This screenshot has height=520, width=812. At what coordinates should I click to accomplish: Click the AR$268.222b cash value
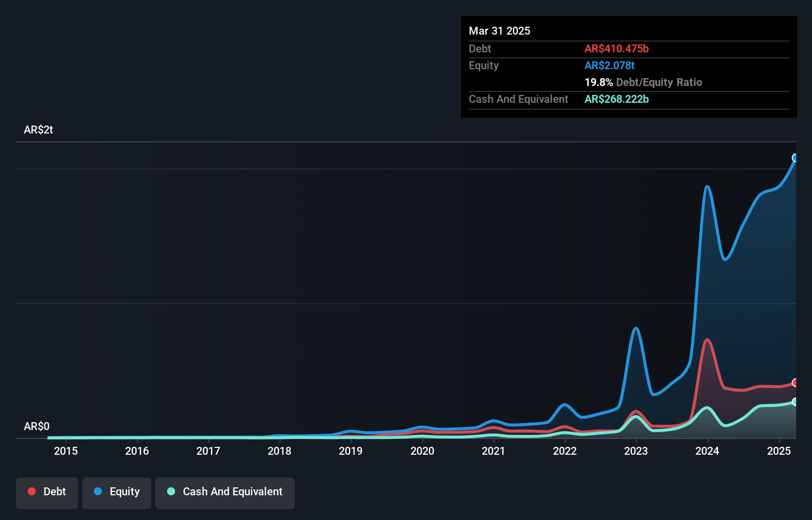pyautogui.click(x=617, y=99)
